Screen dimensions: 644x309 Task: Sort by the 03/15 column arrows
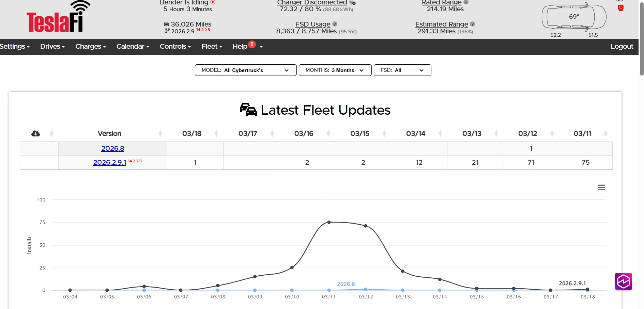384,133
